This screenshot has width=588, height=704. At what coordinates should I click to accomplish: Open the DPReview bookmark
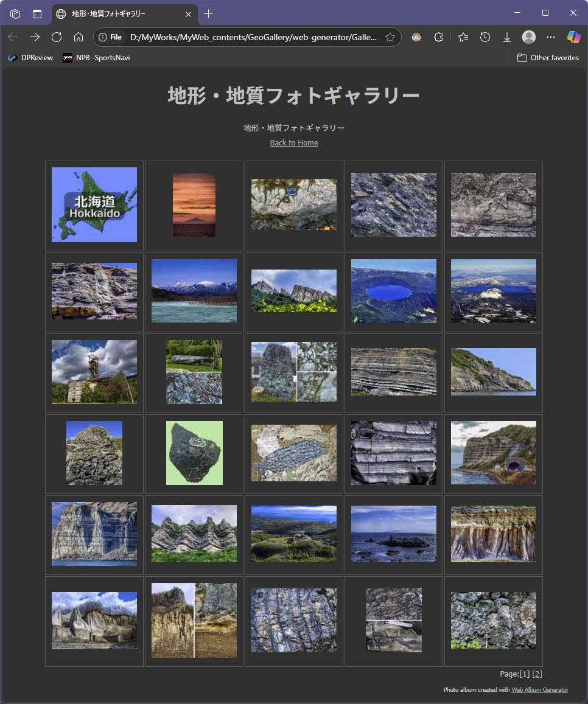[30, 58]
